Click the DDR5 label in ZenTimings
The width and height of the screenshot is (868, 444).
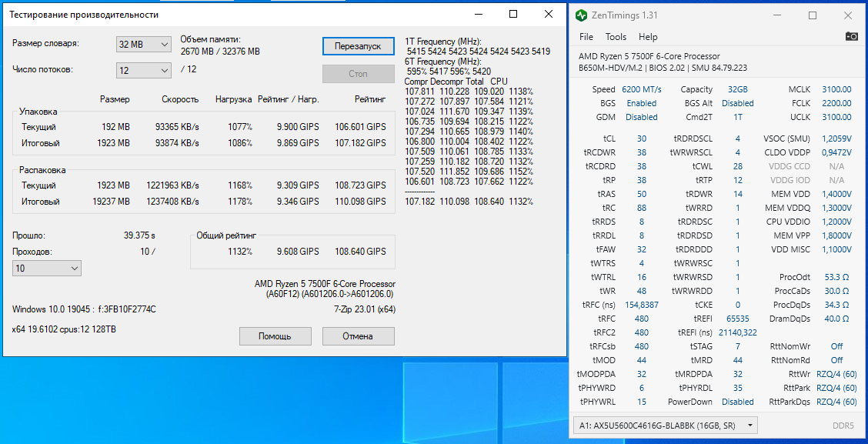[843, 426]
